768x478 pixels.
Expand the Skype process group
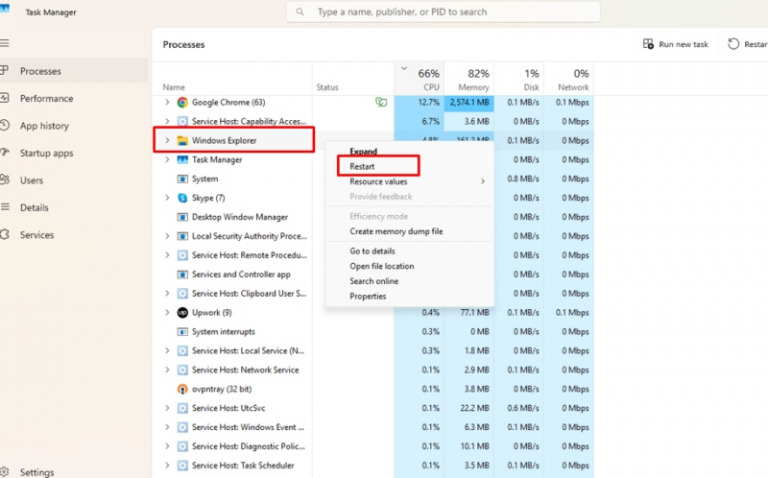tap(167, 198)
